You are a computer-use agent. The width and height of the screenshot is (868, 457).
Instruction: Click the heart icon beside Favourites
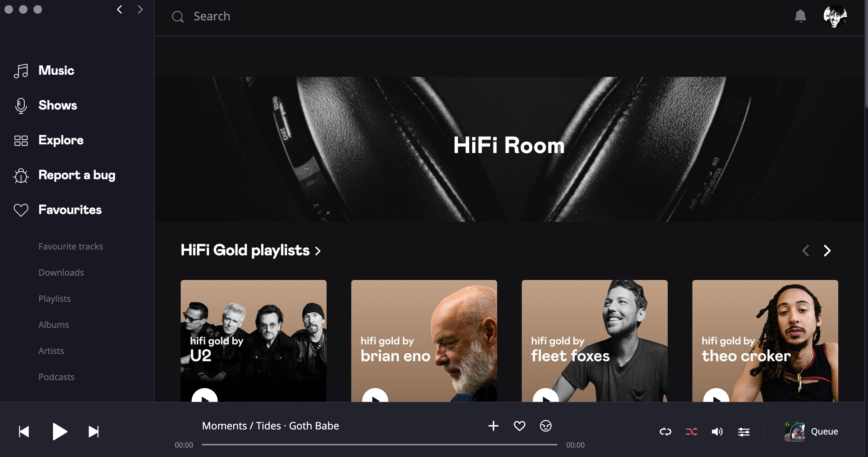(x=21, y=210)
